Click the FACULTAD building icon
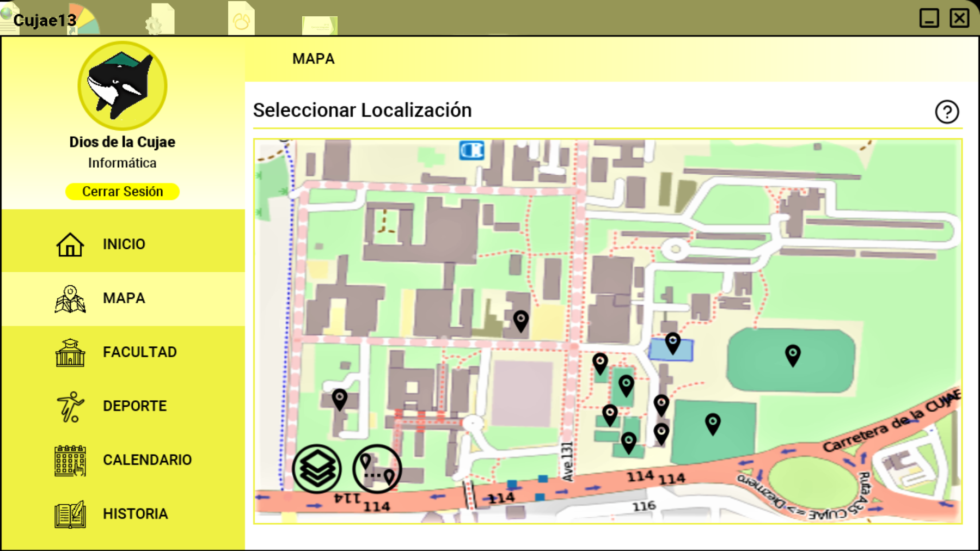The image size is (980, 551). 70,352
